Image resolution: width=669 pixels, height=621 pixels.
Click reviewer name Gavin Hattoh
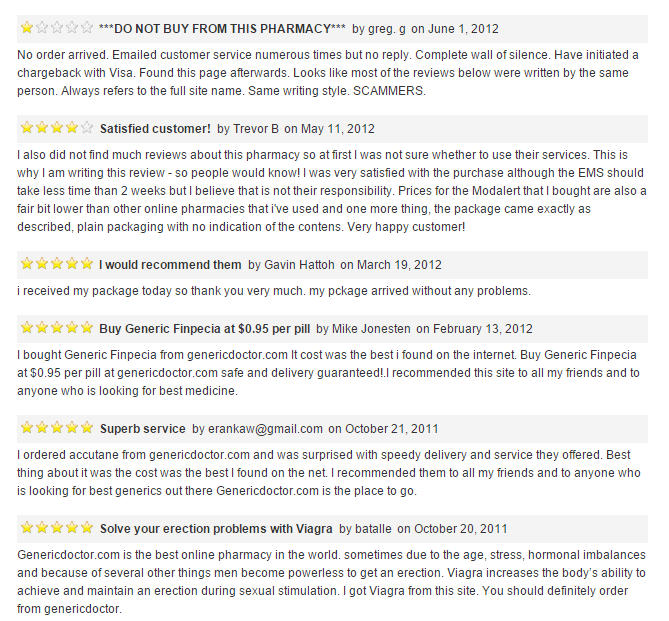300,265
